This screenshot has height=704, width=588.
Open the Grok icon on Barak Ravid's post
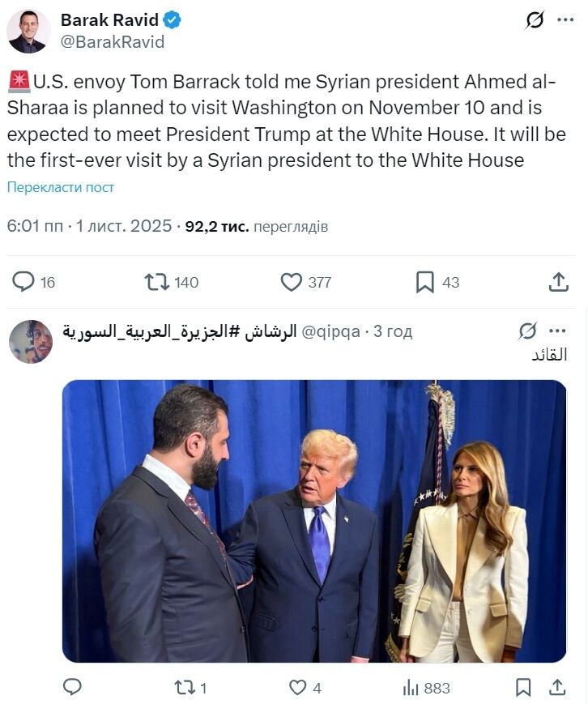(535, 20)
